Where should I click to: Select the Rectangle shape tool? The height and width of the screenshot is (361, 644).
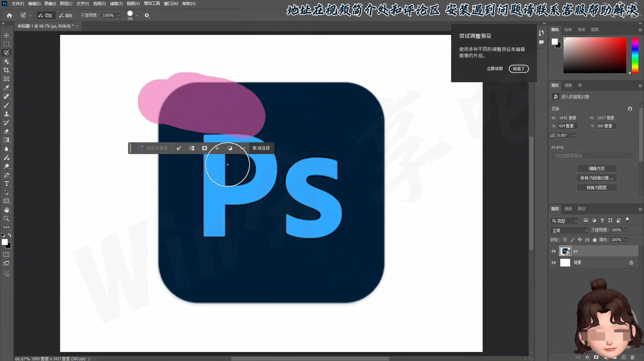click(x=6, y=201)
